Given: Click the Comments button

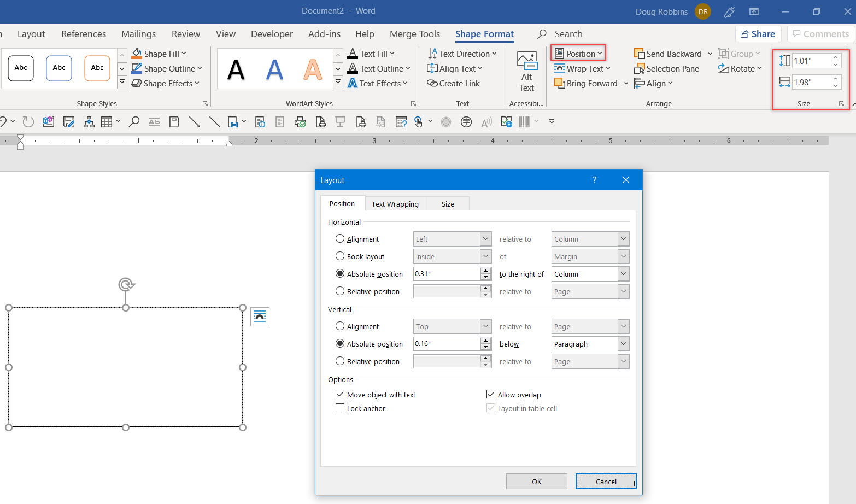Looking at the screenshot, I should (821, 34).
